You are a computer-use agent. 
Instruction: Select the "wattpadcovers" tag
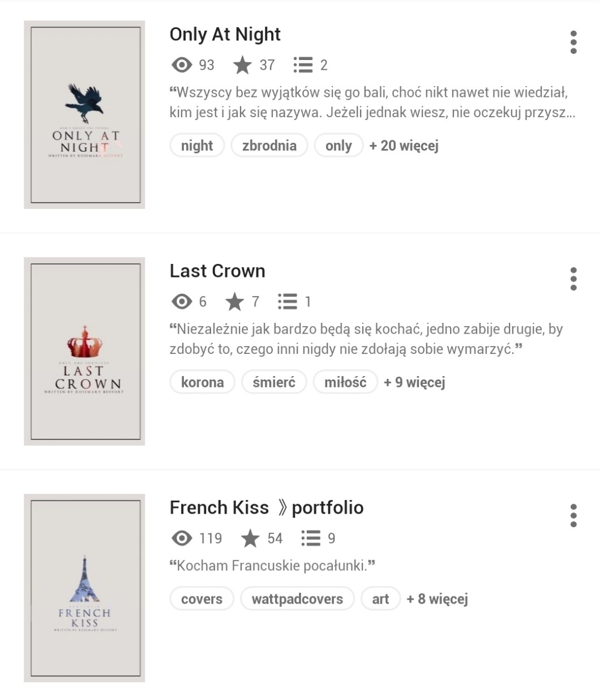pyautogui.click(x=297, y=599)
